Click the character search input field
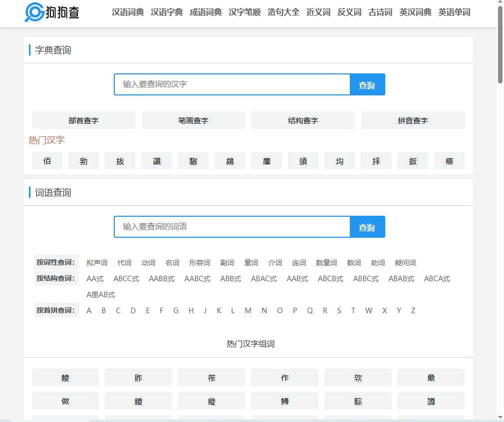Image resolution: width=504 pixels, height=422 pixels. click(232, 84)
